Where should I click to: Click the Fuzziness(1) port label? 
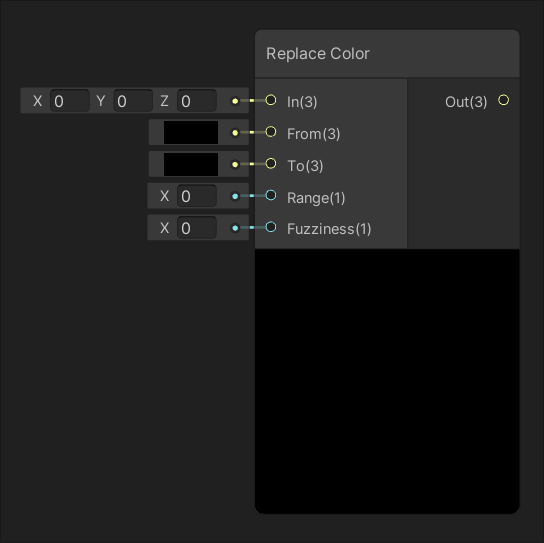[329, 229]
